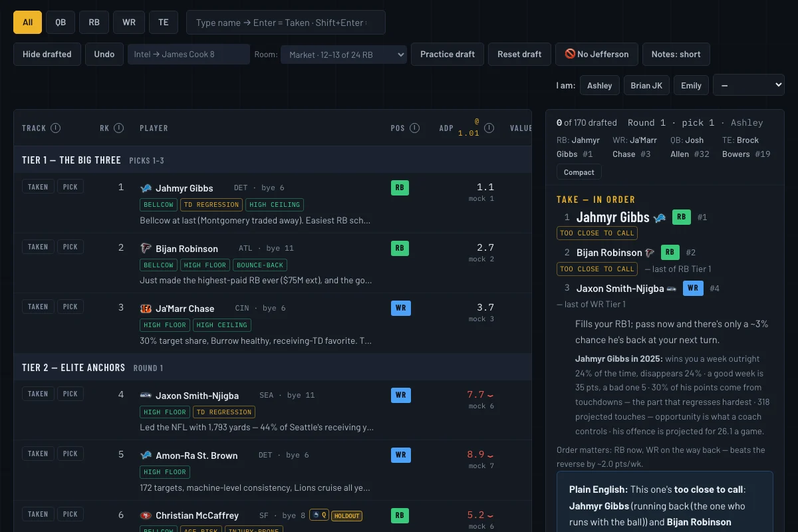Click PICK for Ja'Marr Chase

click(70, 307)
